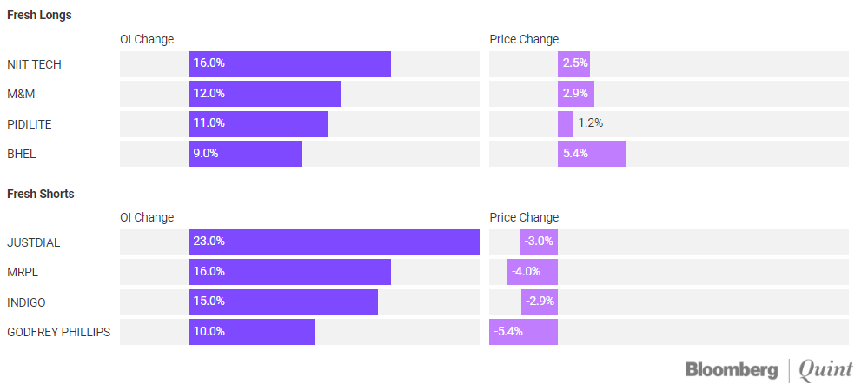
Task: Click the Fresh Longs heading
Action: click(x=39, y=15)
